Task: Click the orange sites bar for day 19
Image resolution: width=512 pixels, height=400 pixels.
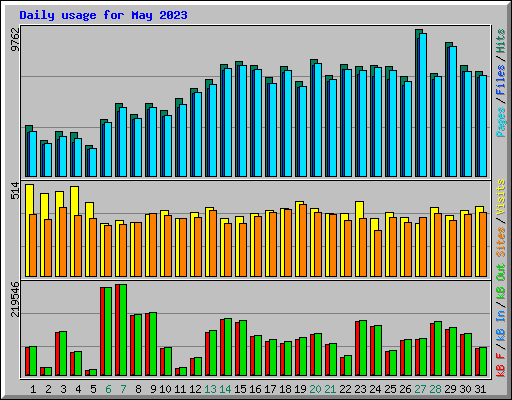Action: click(x=303, y=241)
